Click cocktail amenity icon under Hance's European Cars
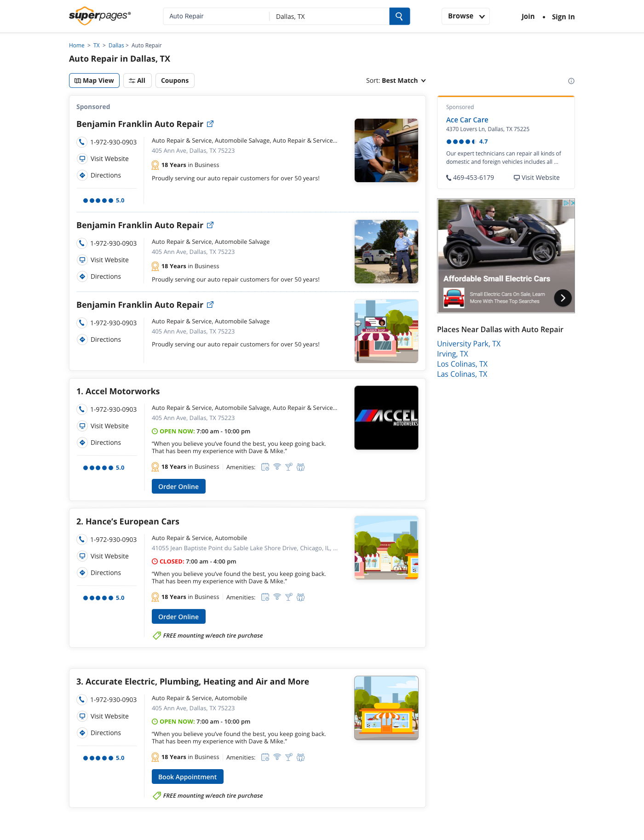644x840 pixels. (x=289, y=597)
